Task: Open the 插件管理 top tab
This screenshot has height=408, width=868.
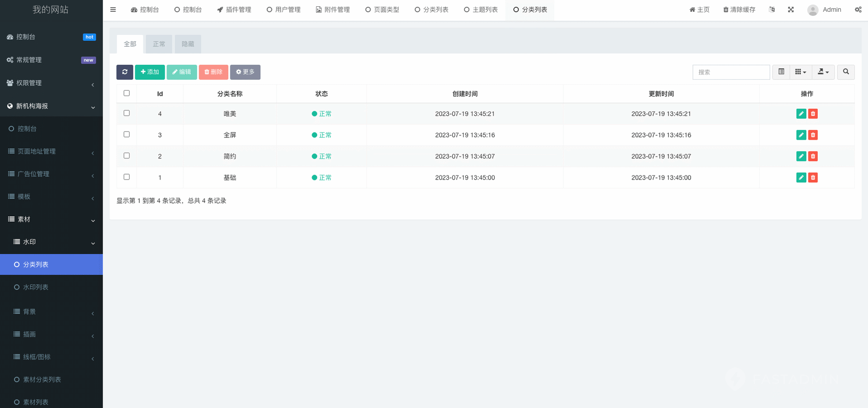Action: (234, 10)
